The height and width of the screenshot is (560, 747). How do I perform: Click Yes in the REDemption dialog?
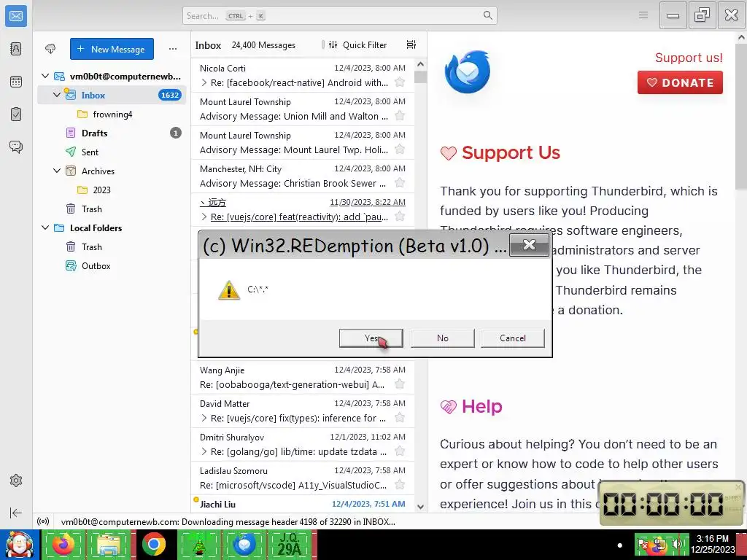(371, 338)
